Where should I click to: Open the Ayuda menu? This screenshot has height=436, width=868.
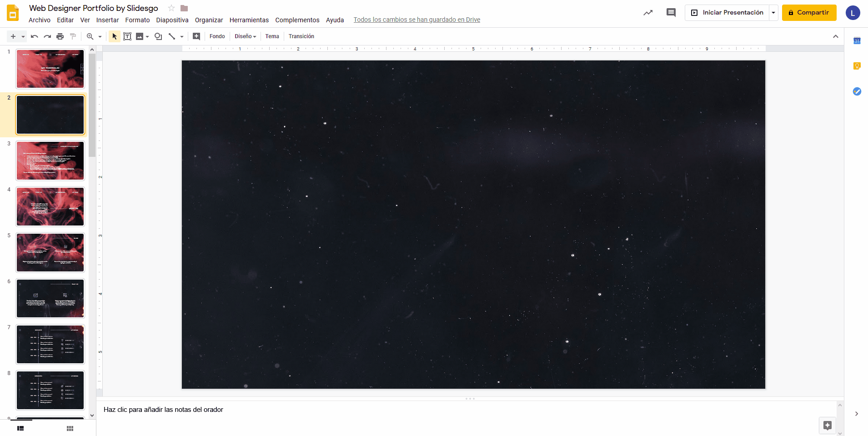click(x=335, y=20)
